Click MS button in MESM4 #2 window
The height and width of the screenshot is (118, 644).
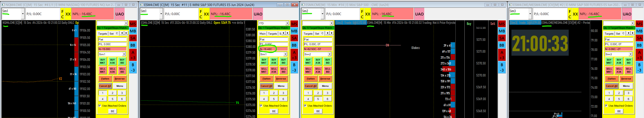click(639, 24)
